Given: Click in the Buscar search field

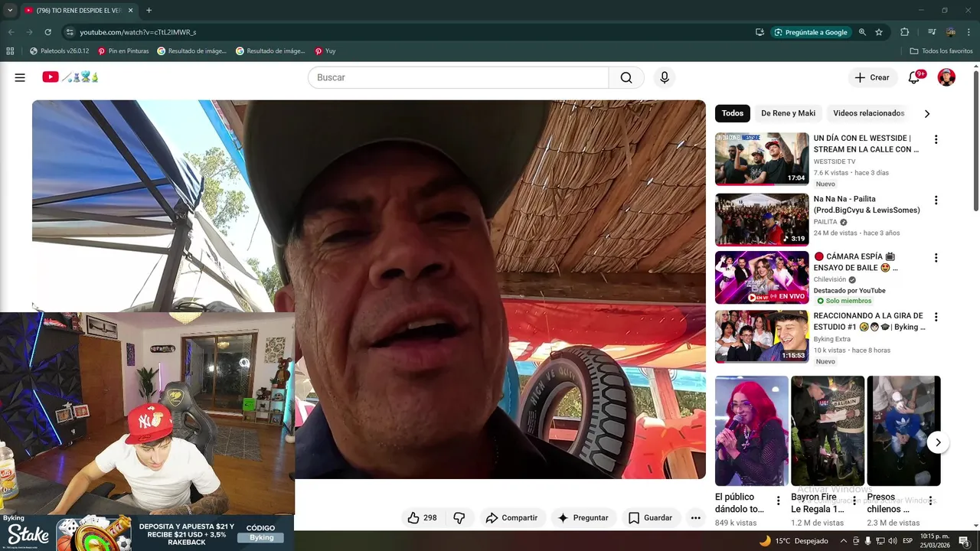Looking at the screenshot, I should tap(458, 77).
